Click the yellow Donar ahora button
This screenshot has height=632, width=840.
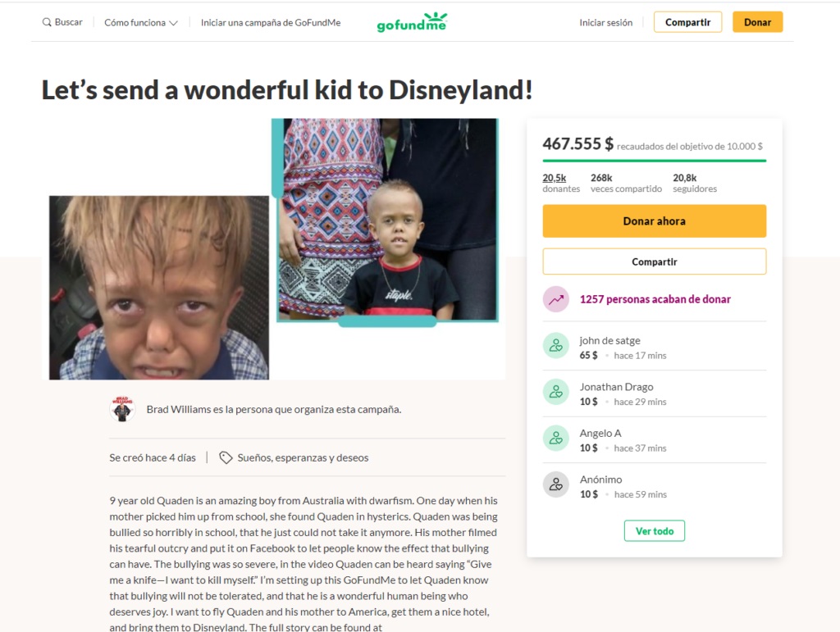pyautogui.click(x=654, y=221)
